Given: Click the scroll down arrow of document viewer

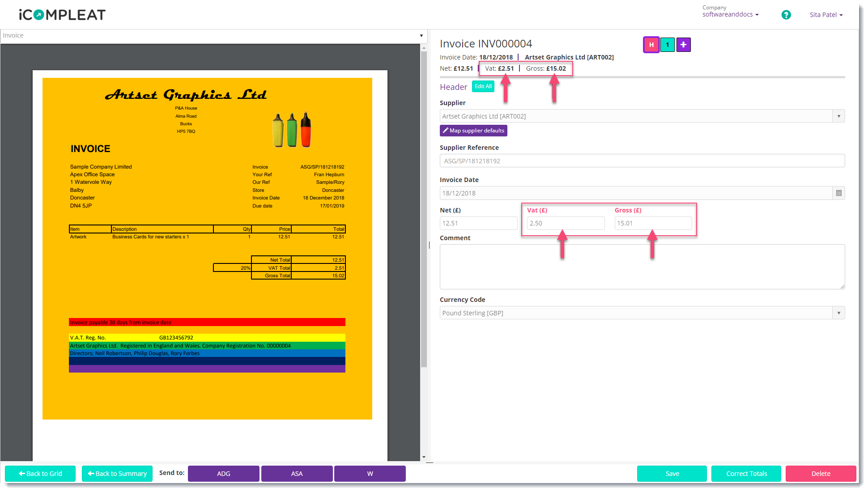Looking at the screenshot, I should (x=424, y=457).
